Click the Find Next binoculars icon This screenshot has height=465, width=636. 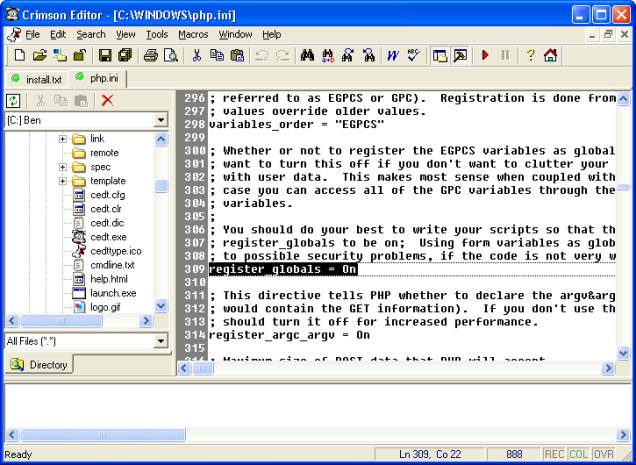click(348, 55)
